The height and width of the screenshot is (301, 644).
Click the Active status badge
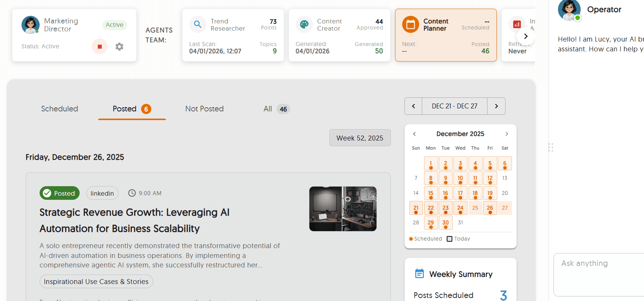115,25
